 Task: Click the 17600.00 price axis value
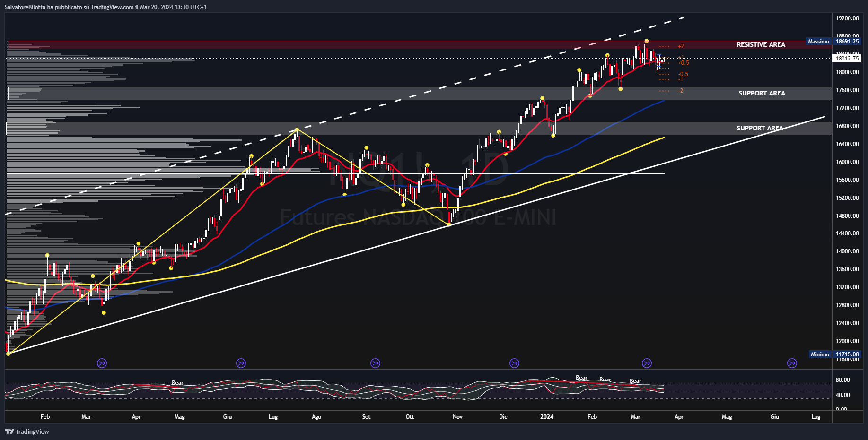click(x=847, y=90)
